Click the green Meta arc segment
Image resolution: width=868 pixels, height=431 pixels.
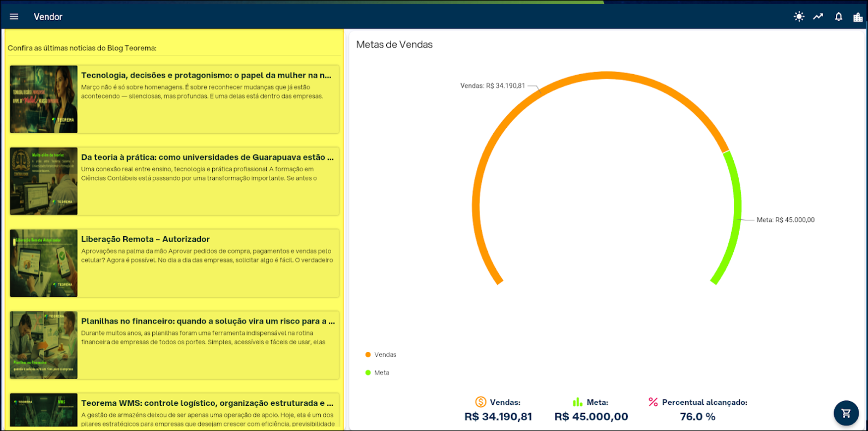click(737, 218)
